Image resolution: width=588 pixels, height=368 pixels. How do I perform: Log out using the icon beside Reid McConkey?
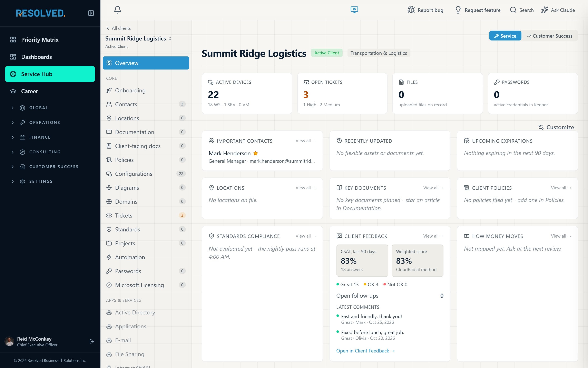(x=92, y=341)
